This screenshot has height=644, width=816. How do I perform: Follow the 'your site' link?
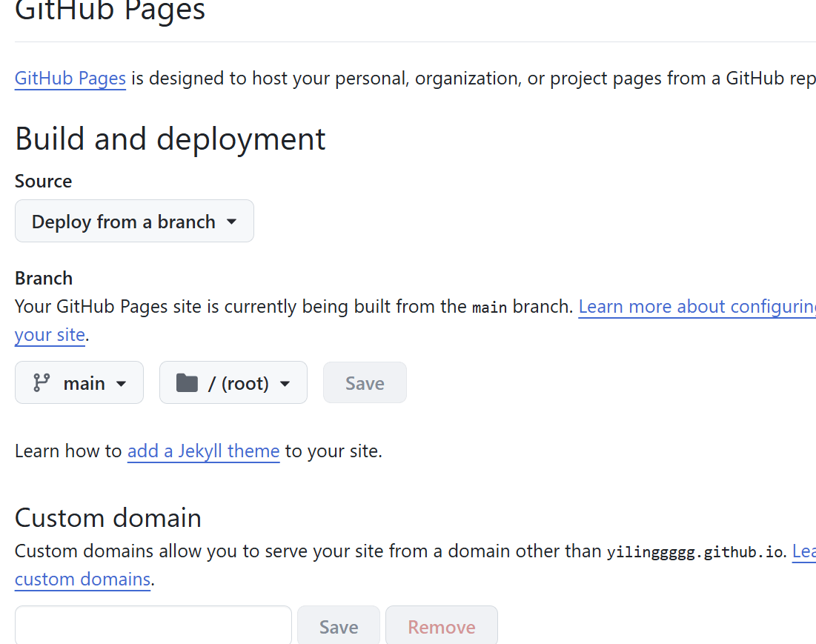point(50,335)
